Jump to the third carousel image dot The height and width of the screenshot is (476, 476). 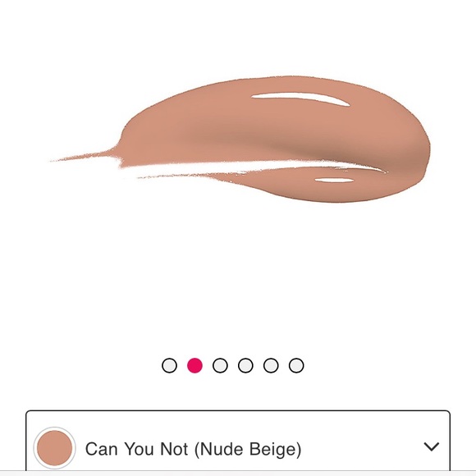tap(220, 365)
